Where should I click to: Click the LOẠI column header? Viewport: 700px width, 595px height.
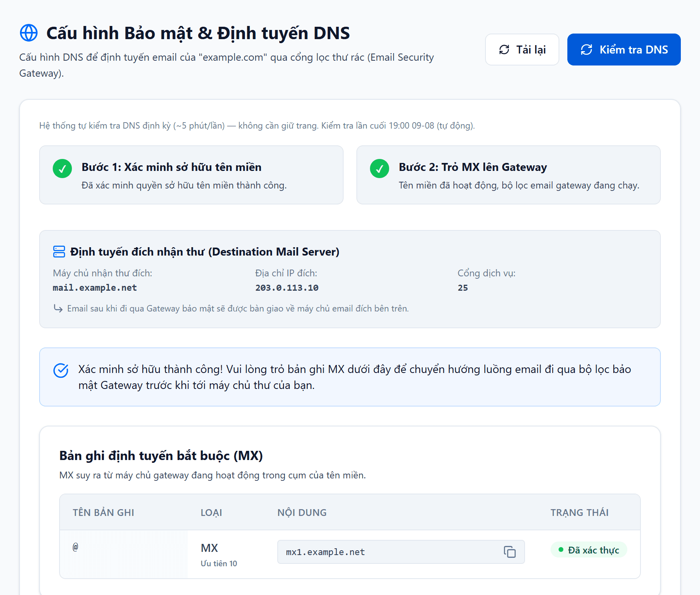211,512
